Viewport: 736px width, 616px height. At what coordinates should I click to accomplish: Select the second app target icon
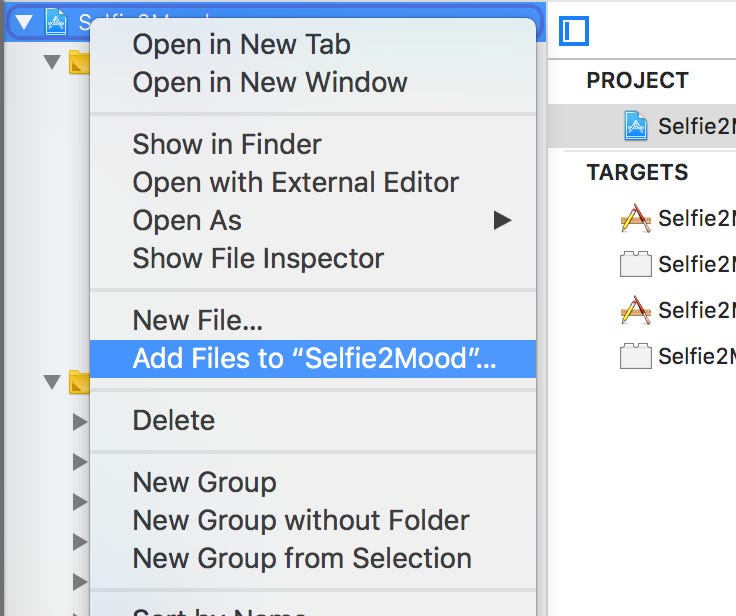pos(636,310)
